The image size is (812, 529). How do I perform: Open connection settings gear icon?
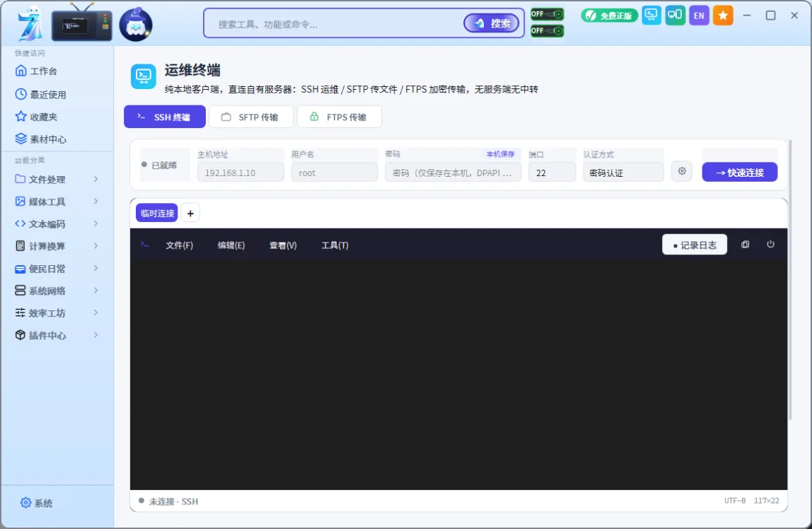point(682,171)
